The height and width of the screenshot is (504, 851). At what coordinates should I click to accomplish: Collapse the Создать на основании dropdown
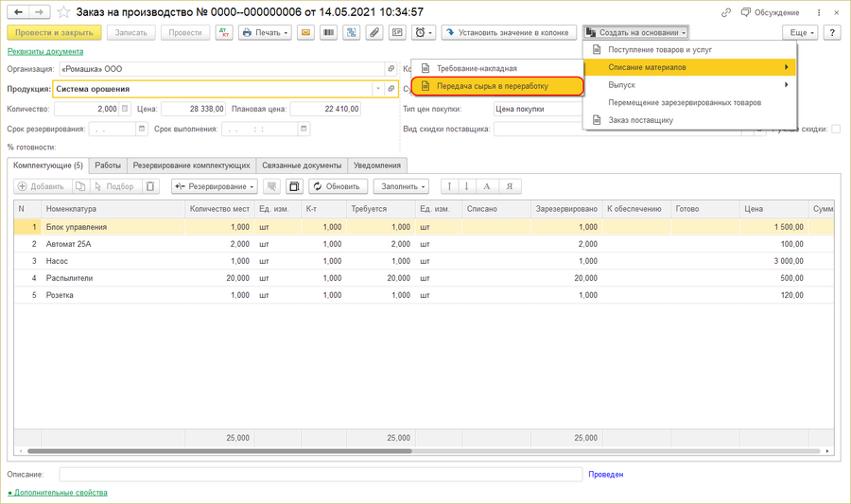[x=636, y=32]
